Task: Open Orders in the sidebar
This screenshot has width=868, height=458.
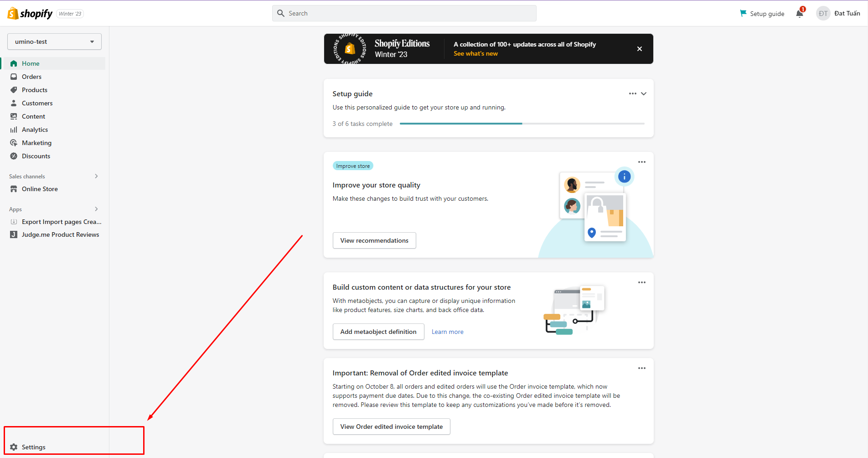Action: (54, 77)
